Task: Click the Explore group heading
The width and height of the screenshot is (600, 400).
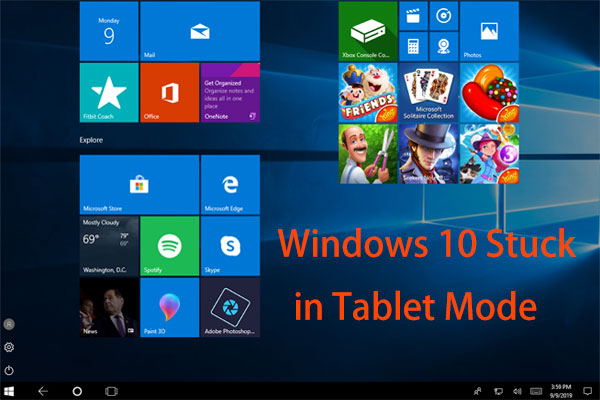Action: [91, 140]
